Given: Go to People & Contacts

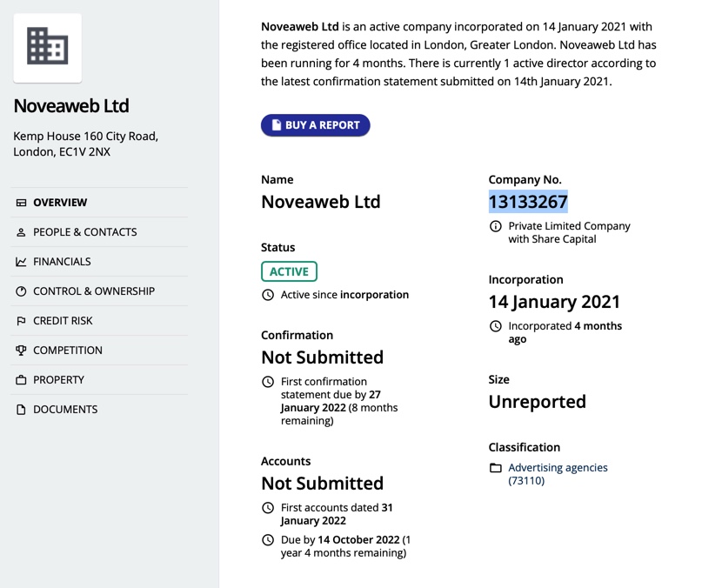Looking at the screenshot, I should 99,232.
